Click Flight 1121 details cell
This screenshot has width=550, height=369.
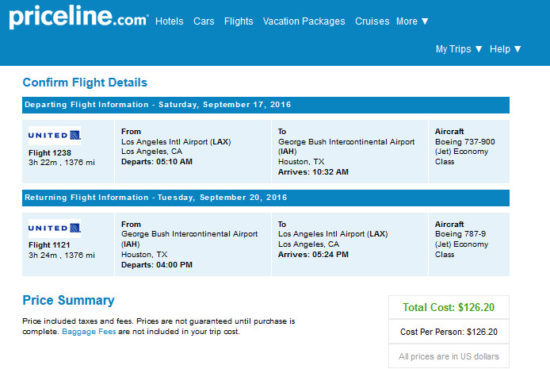coord(68,244)
